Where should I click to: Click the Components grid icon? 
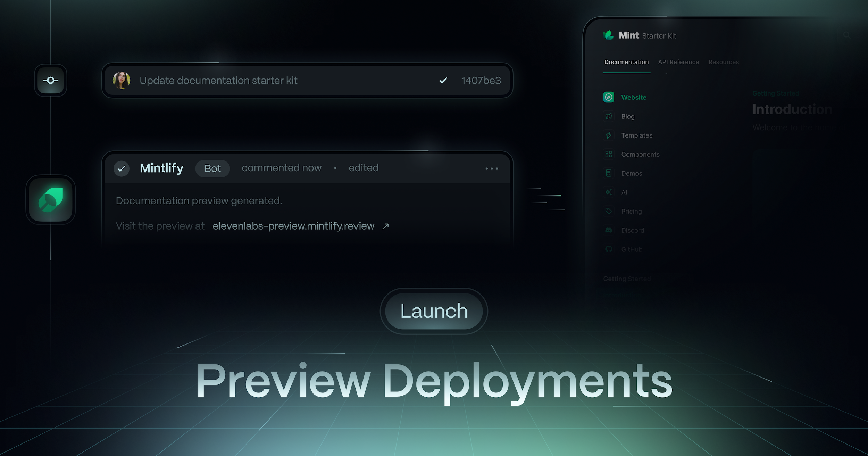point(609,154)
